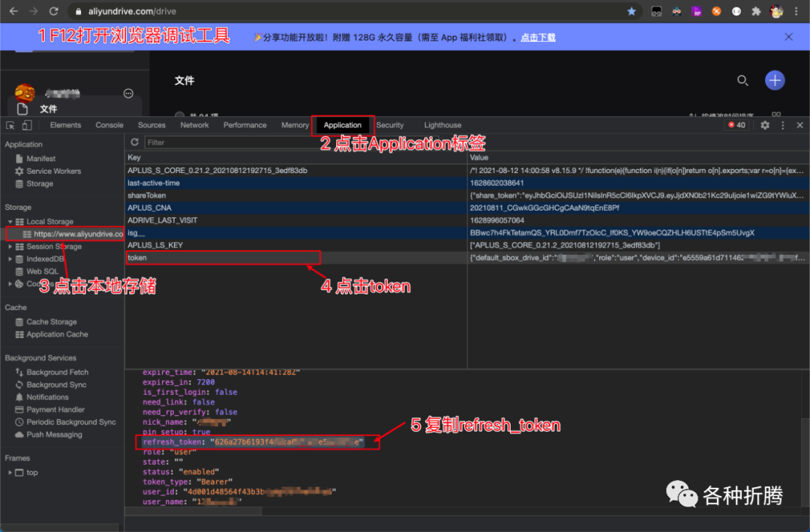Click the blue plus upload button

[x=774, y=80]
